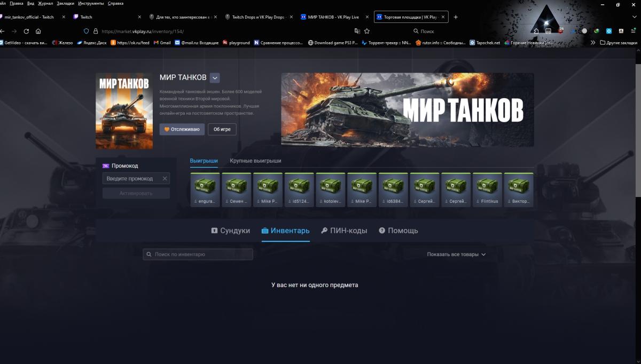Image resolution: width=641 pixels, height=364 pixels.
Task: Open the chest won by Виктор
Action: [x=519, y=189]
